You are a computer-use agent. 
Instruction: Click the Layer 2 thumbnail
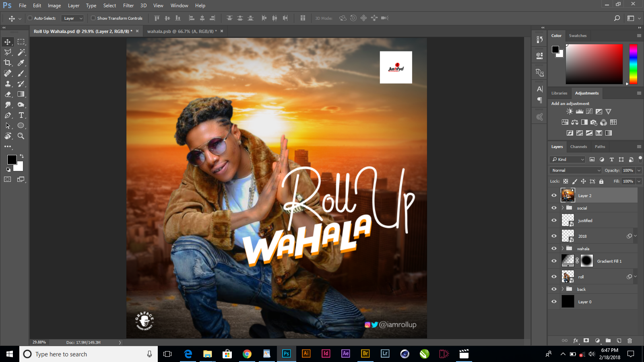pyautogui.click(x=568, y=195)
